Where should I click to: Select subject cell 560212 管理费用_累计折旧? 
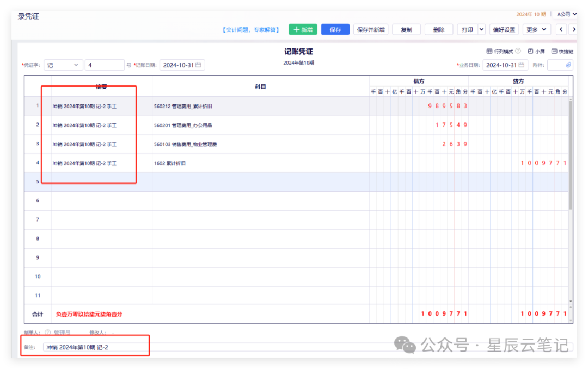coord(260,106)
